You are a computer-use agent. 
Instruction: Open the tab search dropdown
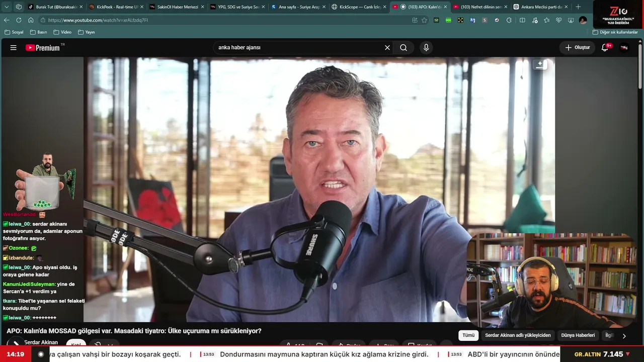(x=7, y=7)
